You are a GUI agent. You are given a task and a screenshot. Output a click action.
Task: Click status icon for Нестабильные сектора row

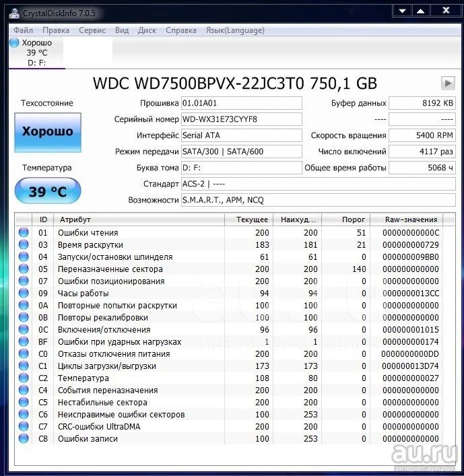pyautogui.click(x=24, y=402)
